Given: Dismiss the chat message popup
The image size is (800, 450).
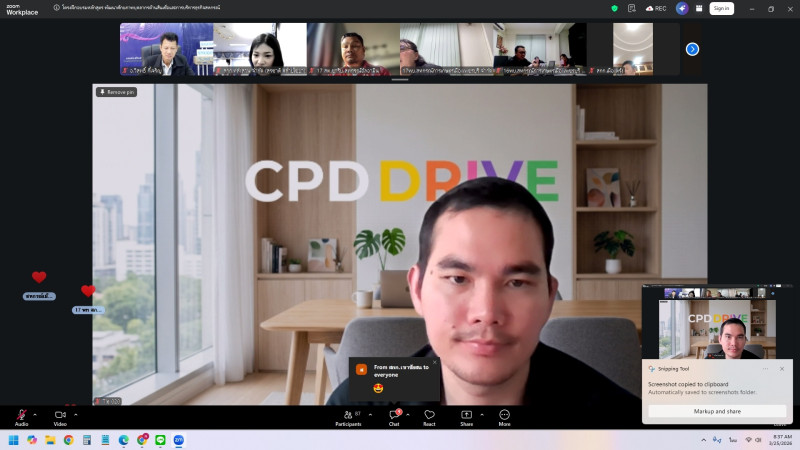Looking at the screenshot, I should pyautogui.click(x=434, y=361).
